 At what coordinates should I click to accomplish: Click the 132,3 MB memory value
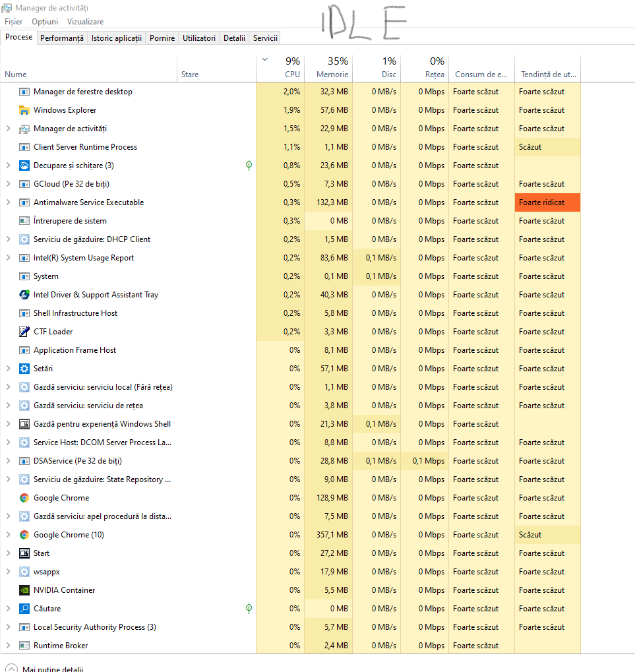point(332,202)
